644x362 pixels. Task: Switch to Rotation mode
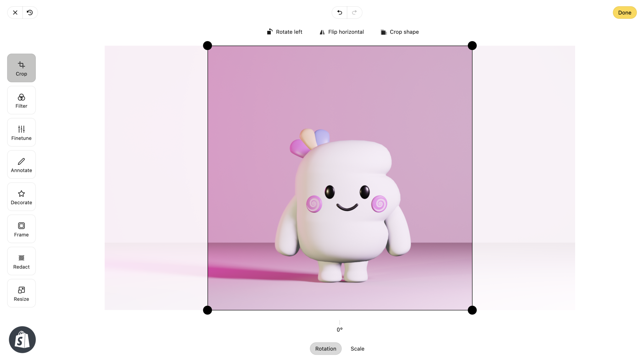pos(325,348)
